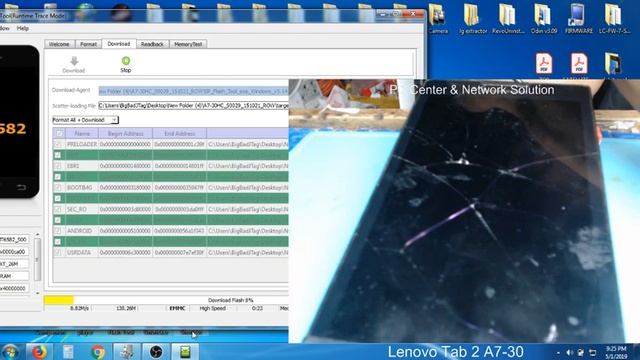
Task: Toggle the select-all checkbox in table header
Action: (59, 133)
